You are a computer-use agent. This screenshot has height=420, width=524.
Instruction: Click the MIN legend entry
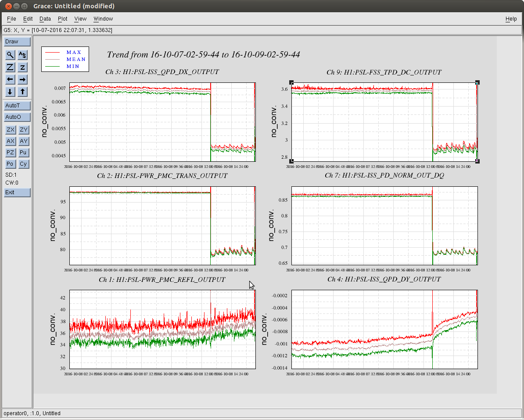(73, 67)
